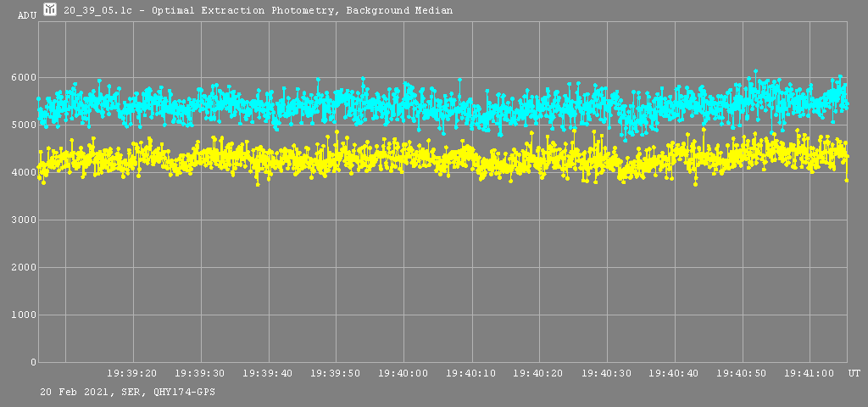Click the 0 baseline Y-axis label
868x407 pixels.
coord(33,363)
